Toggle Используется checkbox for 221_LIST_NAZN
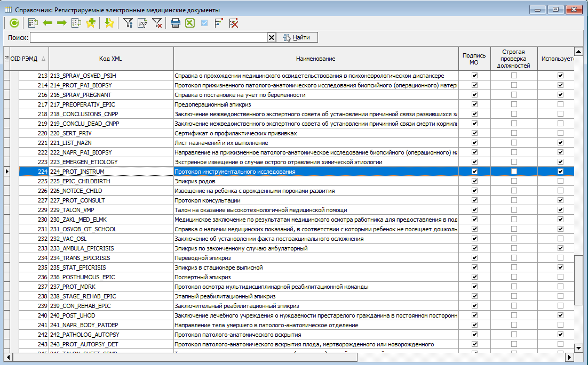588x365 pixels. (560, 143)
